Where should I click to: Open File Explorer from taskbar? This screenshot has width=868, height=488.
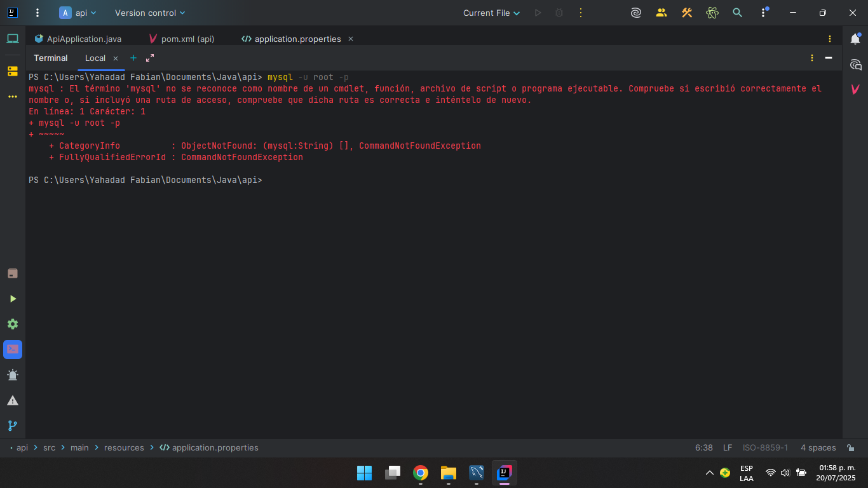click(x=449, y=473)
